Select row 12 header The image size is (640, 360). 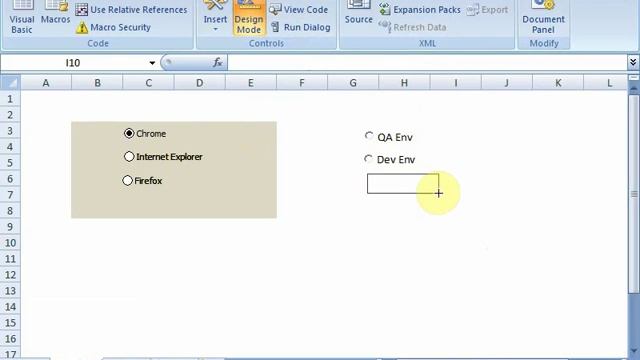pos(10,275)
